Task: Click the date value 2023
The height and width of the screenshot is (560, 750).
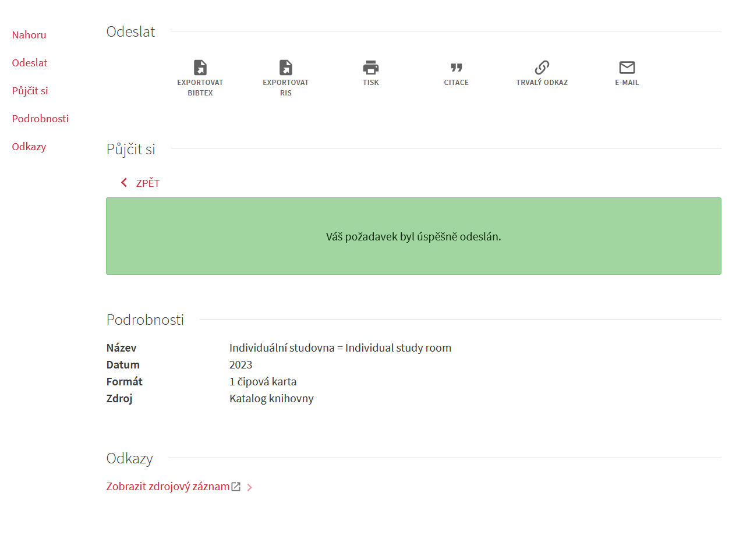Action: (241, 365)
